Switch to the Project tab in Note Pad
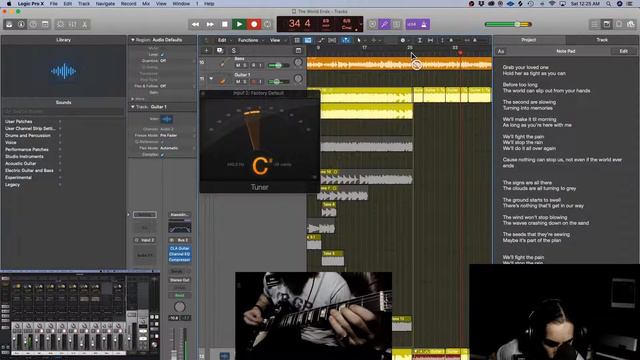Viewport: 640px width, 360px height. click(529, 40)
